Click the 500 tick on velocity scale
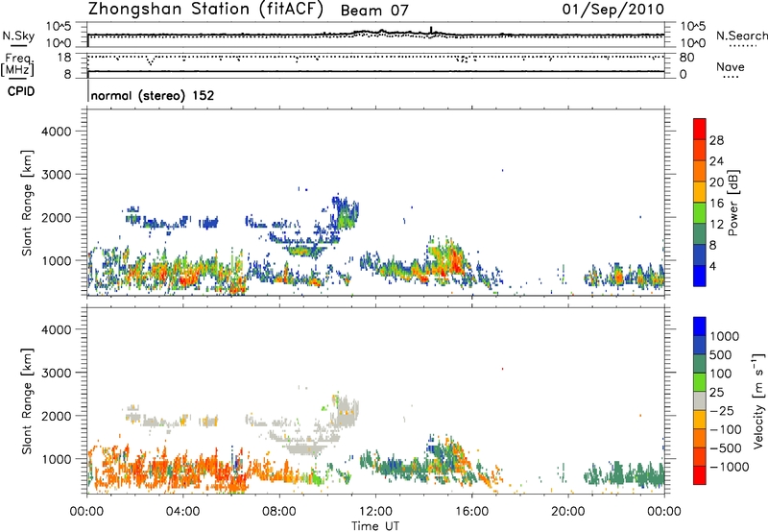 pos(721,354)
